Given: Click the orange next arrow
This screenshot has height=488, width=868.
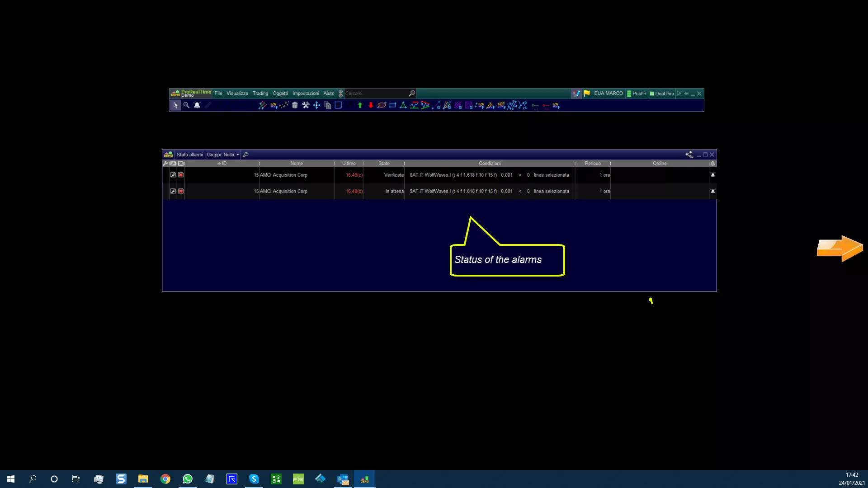Looking at the screenshot, I should point(840,248).
